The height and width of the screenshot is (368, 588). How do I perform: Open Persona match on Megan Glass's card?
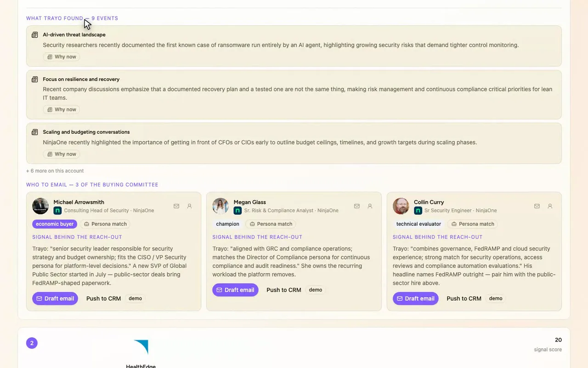point(271,224)
